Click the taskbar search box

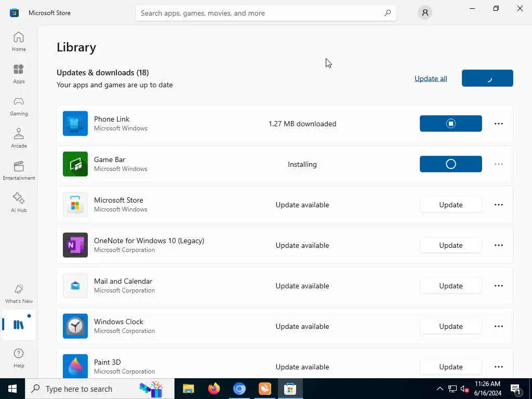(x=100, y=389)
